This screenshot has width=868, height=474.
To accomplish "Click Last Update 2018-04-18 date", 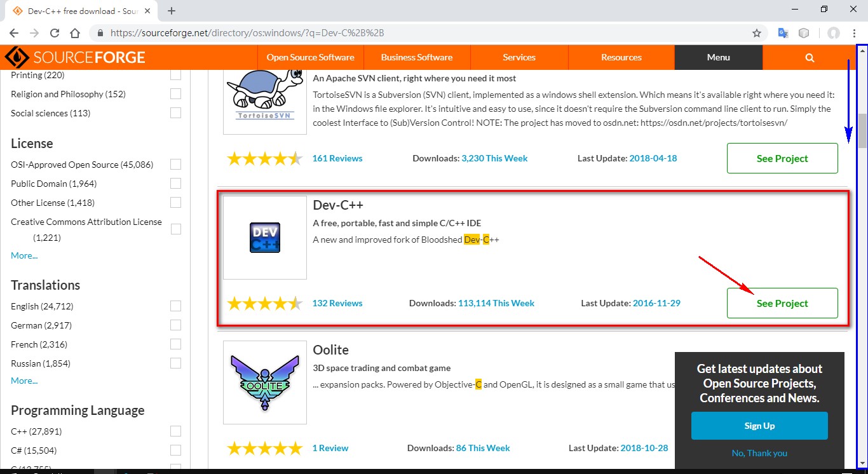I will click(x=653, y=158).
